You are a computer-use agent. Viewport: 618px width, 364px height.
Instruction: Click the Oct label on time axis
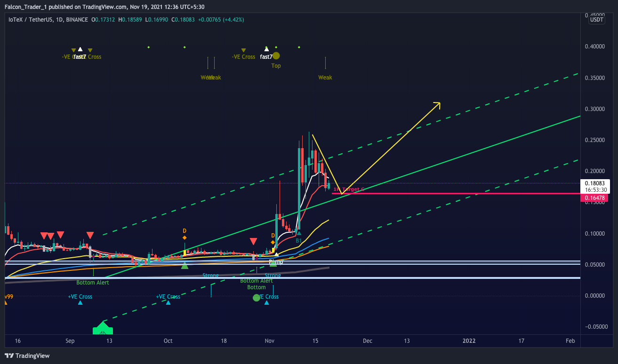169,341
